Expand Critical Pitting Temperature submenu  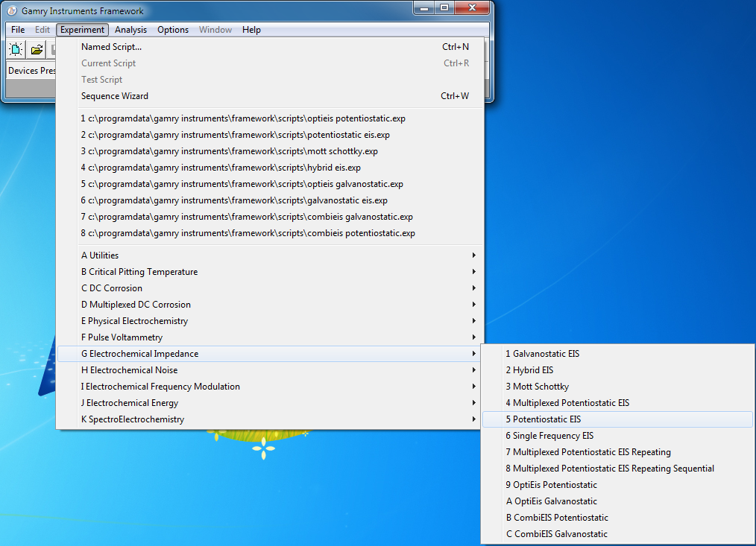point(268,271)
